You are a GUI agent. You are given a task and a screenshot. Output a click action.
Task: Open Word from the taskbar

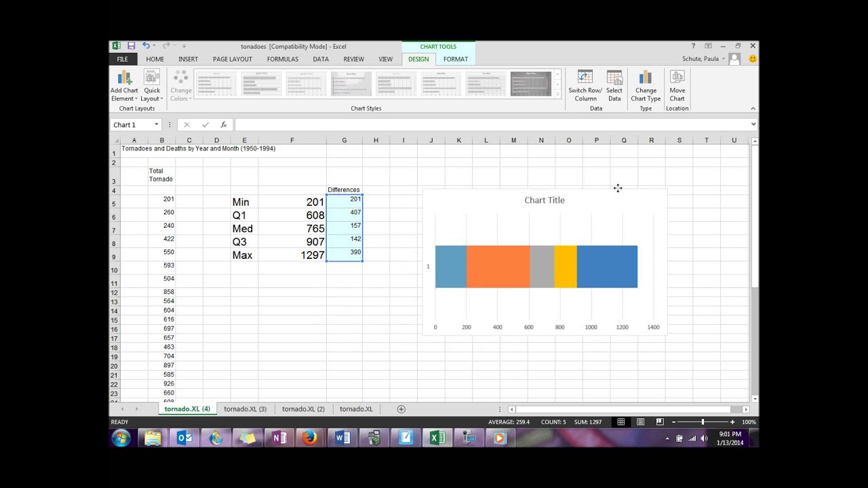click(x=342, y=438)
